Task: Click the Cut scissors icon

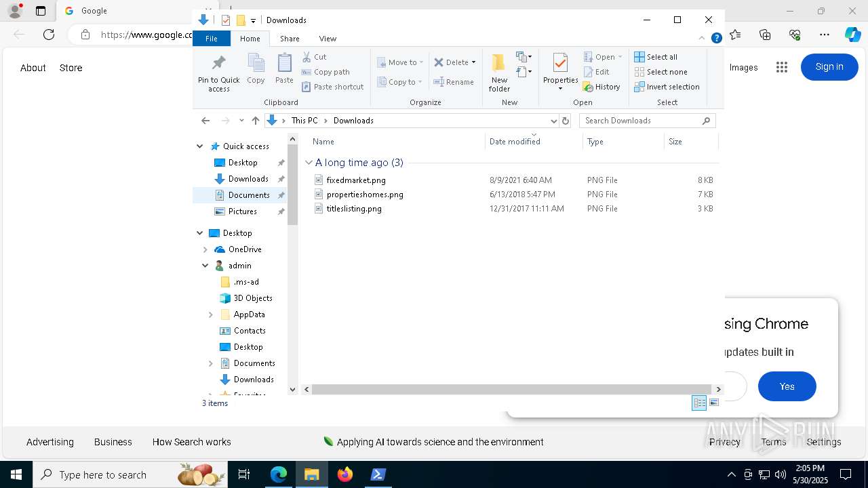Action: pyautogui.click(x=307, y=57)
